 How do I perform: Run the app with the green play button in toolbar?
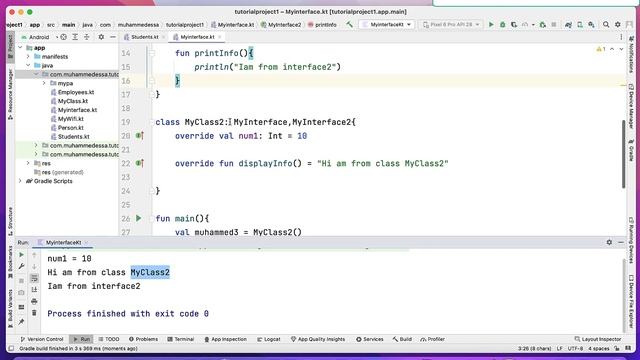491,25
